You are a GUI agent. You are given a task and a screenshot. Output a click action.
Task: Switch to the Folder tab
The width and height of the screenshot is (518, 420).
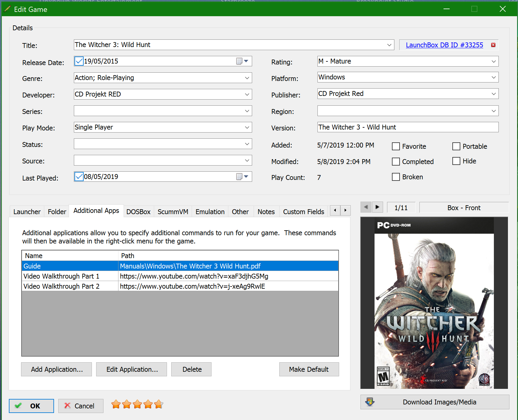coord(57,212)
